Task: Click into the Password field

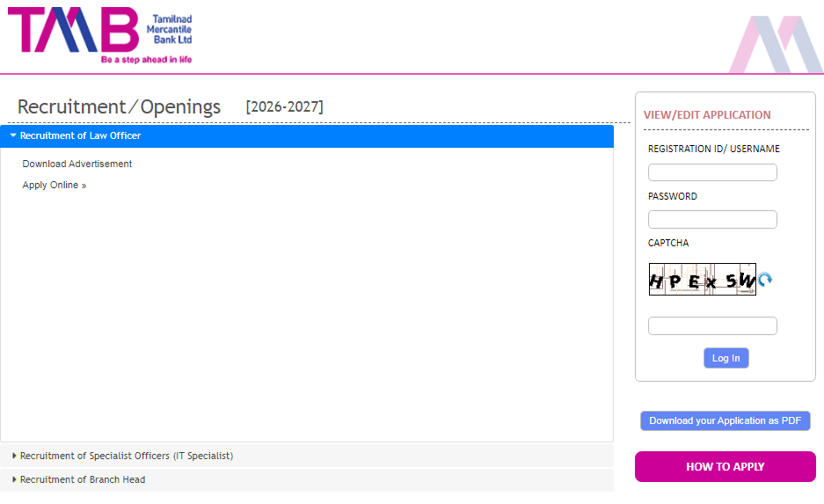Action: pyautogui.click(x=712, y=220)
